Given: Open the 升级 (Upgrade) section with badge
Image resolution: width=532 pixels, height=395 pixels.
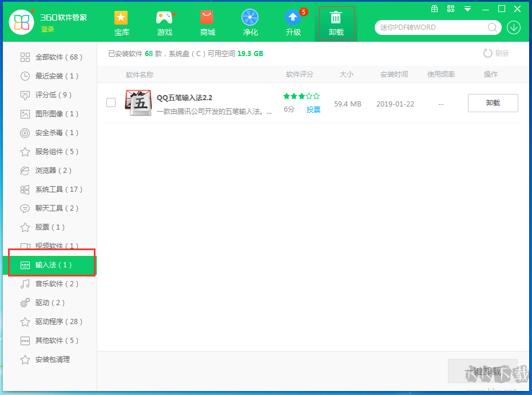Looking at the screenshot, I should point(293,23).
